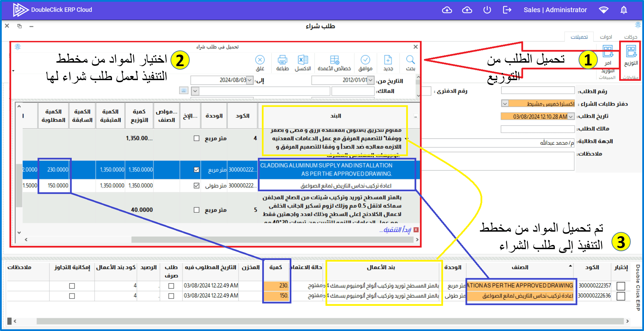The image size is (644, 331).
Task: Open the تاريخ الطلب date dropdown
Action: pyautogui.click(x=571, y=117)
